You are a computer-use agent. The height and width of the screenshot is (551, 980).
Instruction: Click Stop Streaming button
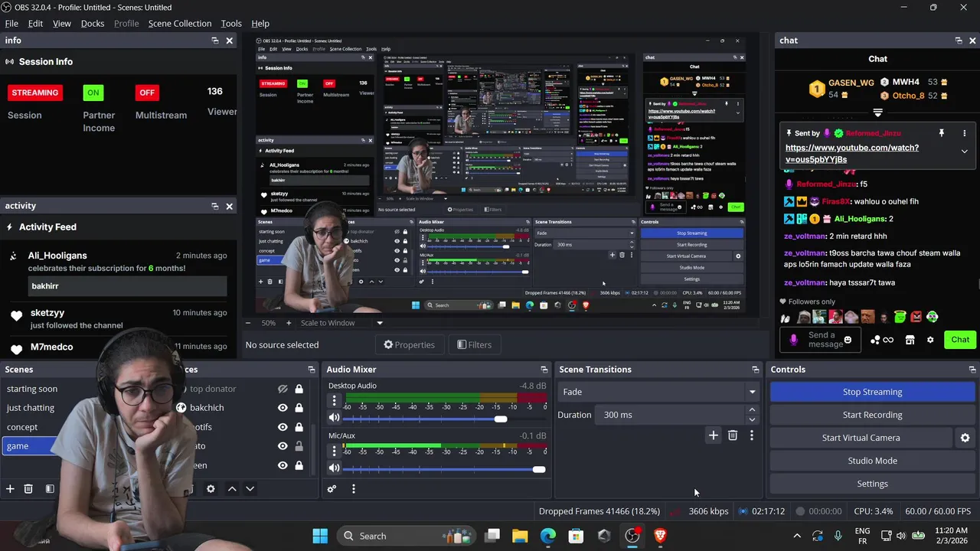tap(872, 392)
